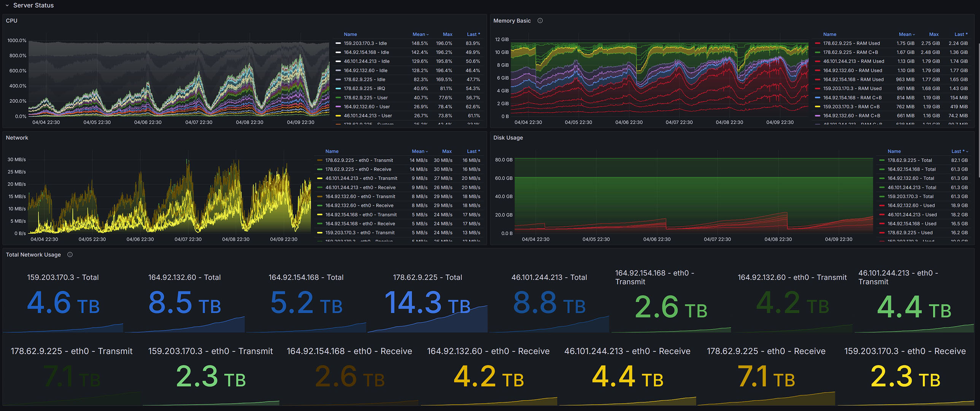This screenshot has width=980, height=411.
Task: Click the sort arrow on Network legend Mean header
Action: pos(427,151)
